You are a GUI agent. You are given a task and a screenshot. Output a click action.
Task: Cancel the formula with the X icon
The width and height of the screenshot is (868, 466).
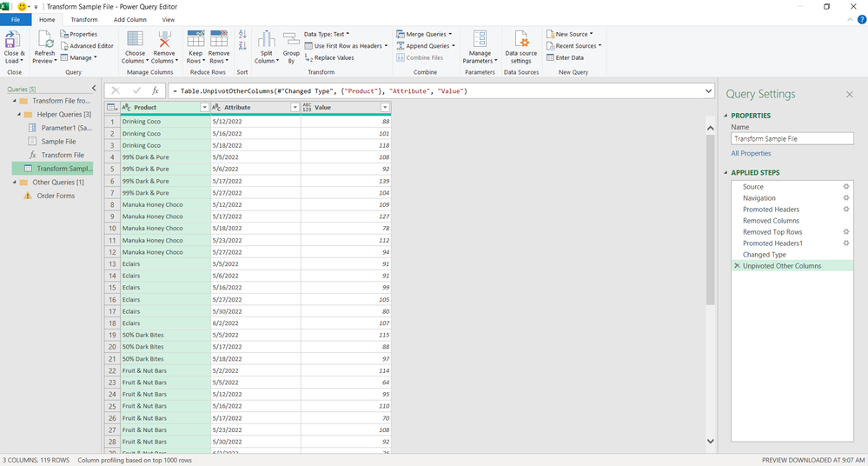pos(116,91)
